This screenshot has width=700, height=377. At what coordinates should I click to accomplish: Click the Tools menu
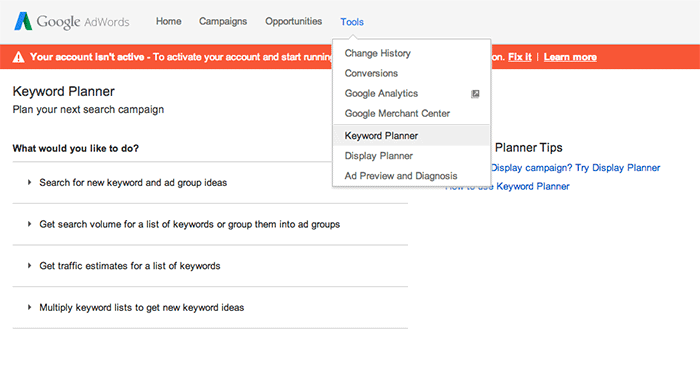pyautogui.click(x=352, y=22)
